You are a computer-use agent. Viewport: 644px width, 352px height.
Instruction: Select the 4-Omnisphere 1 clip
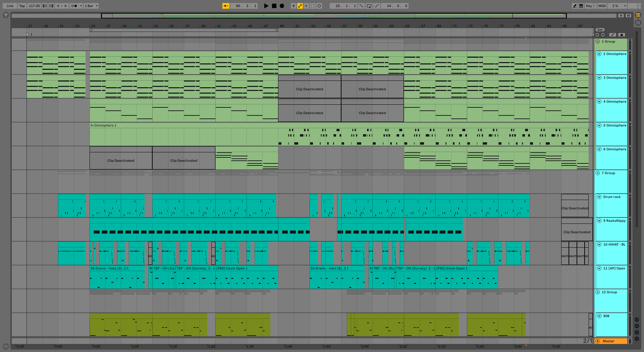coord(339,134)
